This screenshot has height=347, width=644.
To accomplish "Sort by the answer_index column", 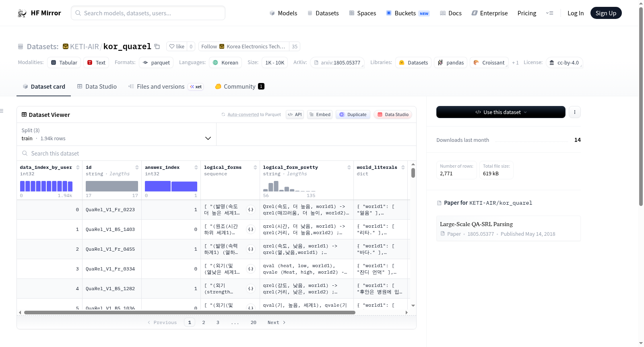I will (x=196, y=167).
